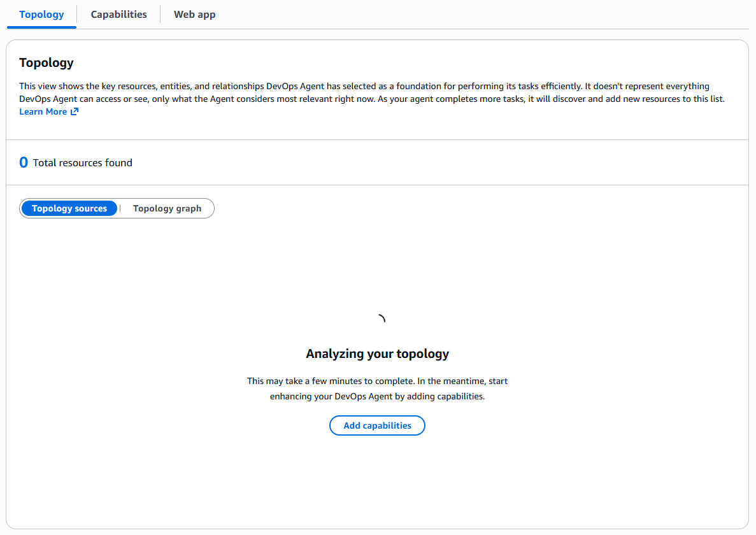
Task: Click the separator between Capabilities and Web app tabs
Action: click(x=160, y=14)
